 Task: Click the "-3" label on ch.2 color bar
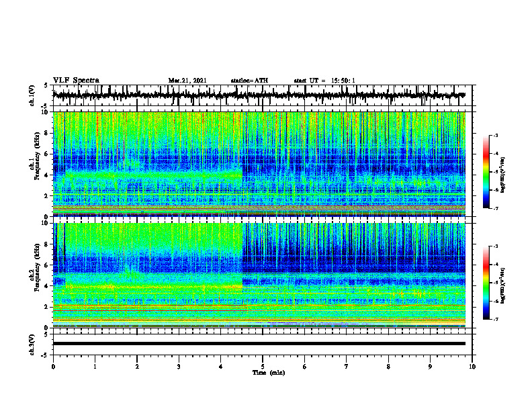click(495, 246)
